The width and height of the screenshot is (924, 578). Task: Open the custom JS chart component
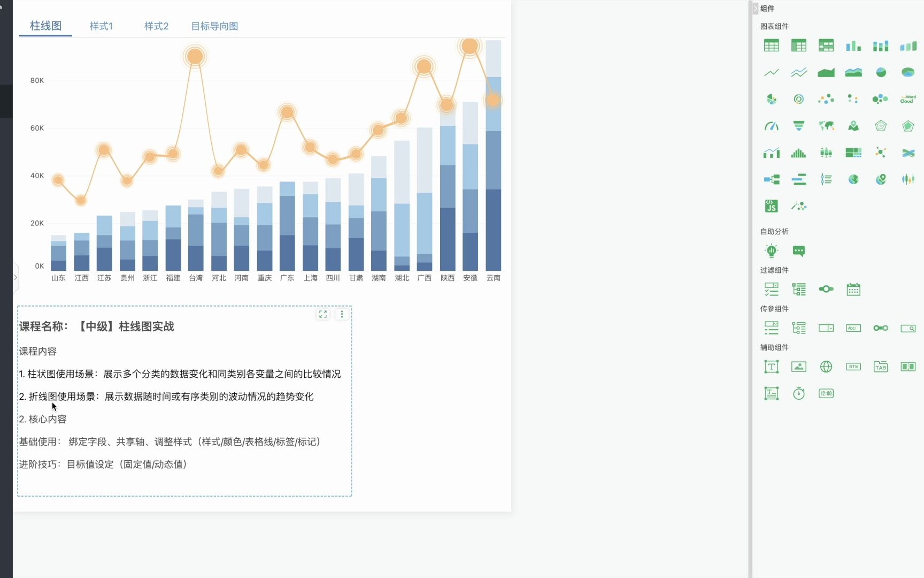coord(771,206)
